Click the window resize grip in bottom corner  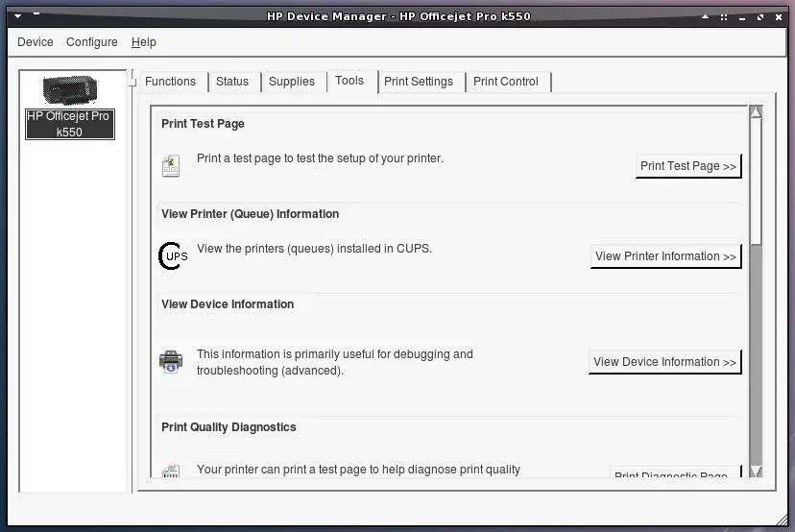click(x=783, y=520)
